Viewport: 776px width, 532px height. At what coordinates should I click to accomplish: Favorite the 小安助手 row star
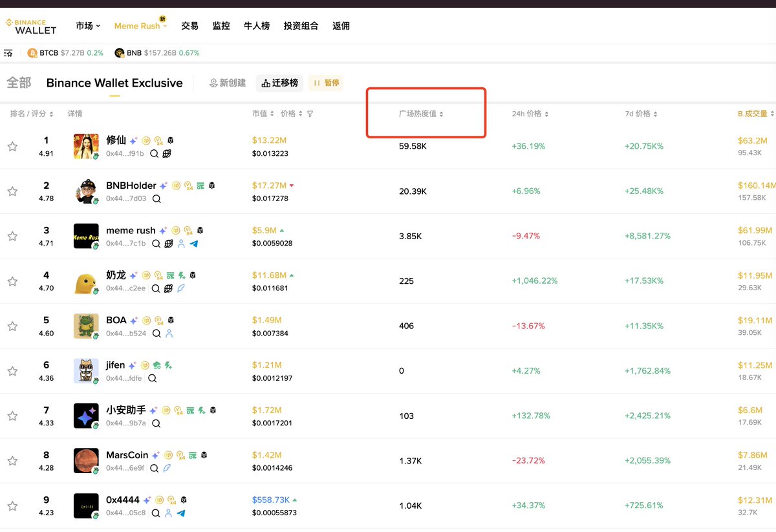pyautogui.click(x=12, y=416)
